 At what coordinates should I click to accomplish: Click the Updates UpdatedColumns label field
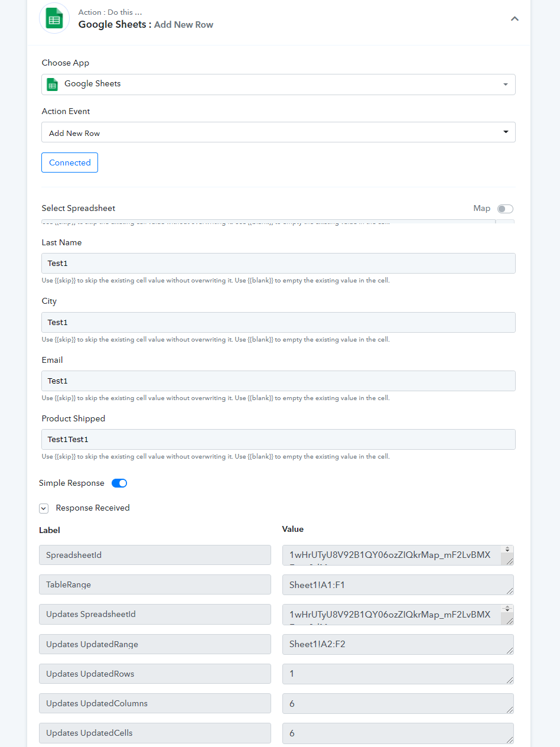(155, 703)
